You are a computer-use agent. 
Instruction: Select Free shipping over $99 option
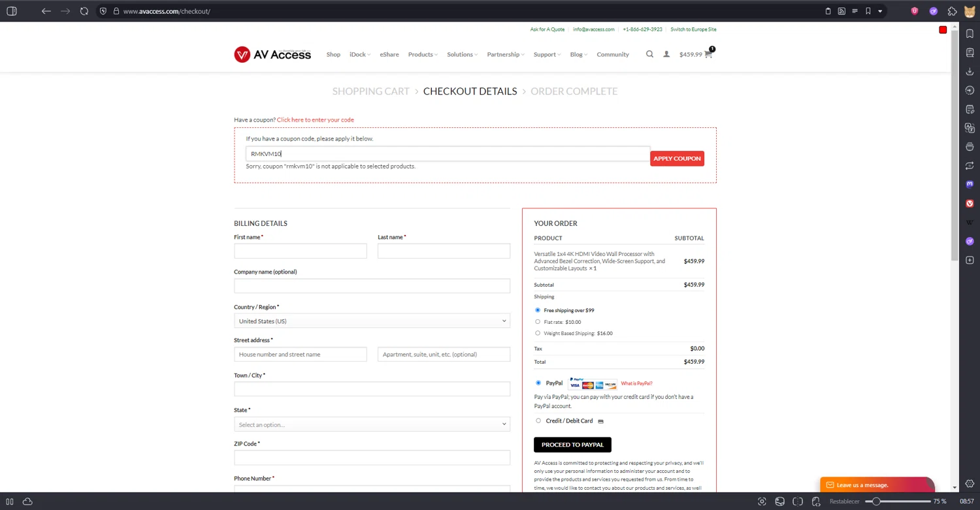[x=538, y=310]
